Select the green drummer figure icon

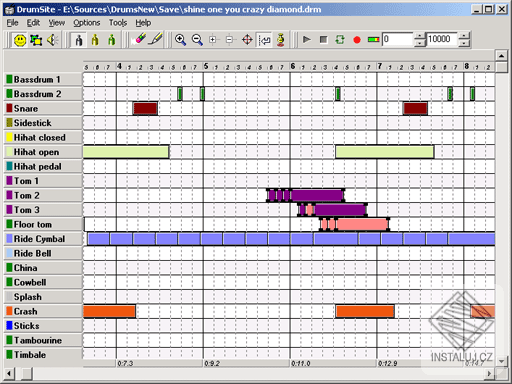(111, 40)
